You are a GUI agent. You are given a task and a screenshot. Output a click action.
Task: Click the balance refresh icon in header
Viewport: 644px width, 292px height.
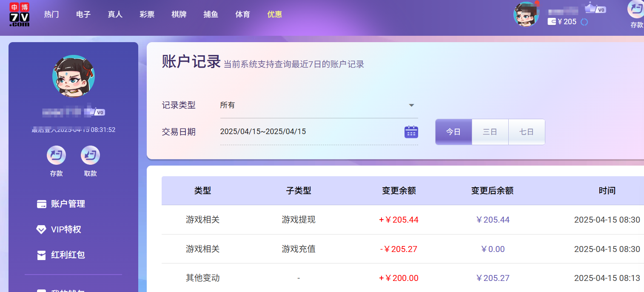pos(584,22)
